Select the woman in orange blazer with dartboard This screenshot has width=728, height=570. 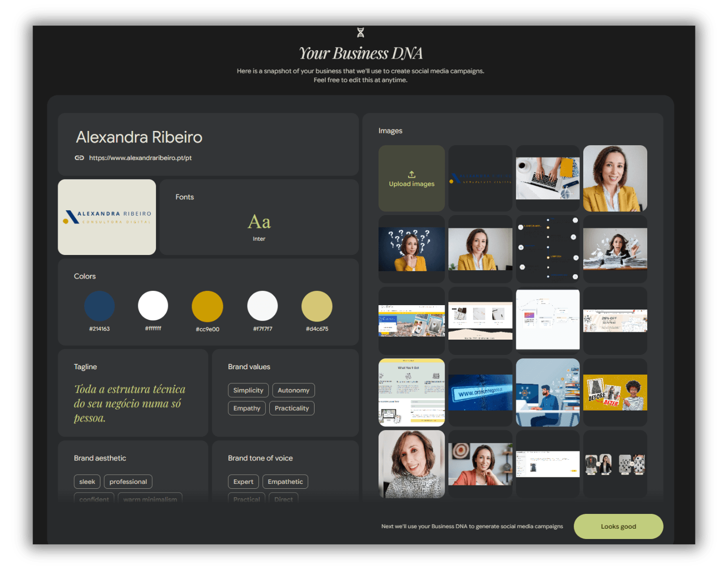pos(480,464)
